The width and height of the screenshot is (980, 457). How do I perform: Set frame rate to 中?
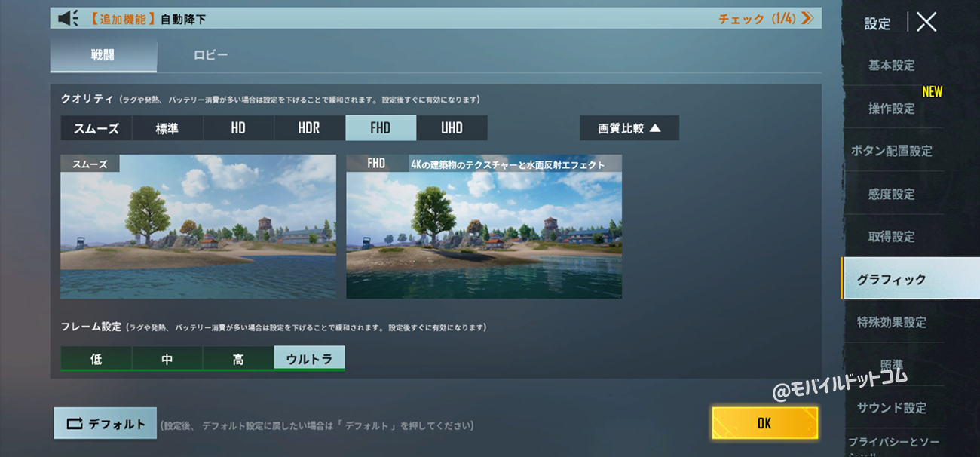point(167,359)
